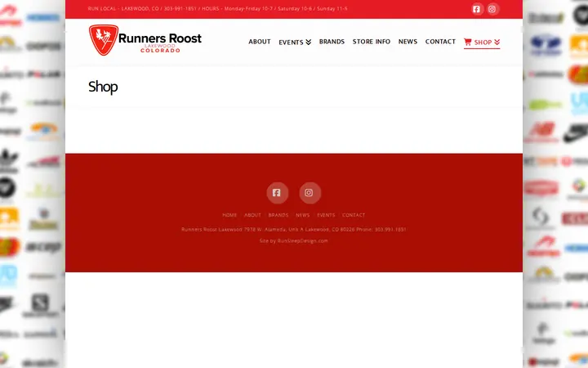Follow footer Brands link
The width and height of the screenshot is (588, 368).
(278, 215)
